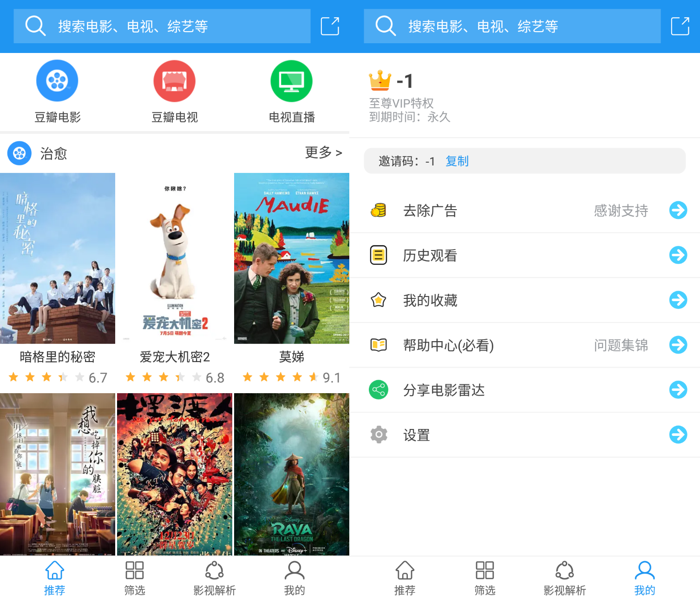Click the 复制 link next to 邀请码
This screenshot has height=600, width=700.
click(457, 161)
